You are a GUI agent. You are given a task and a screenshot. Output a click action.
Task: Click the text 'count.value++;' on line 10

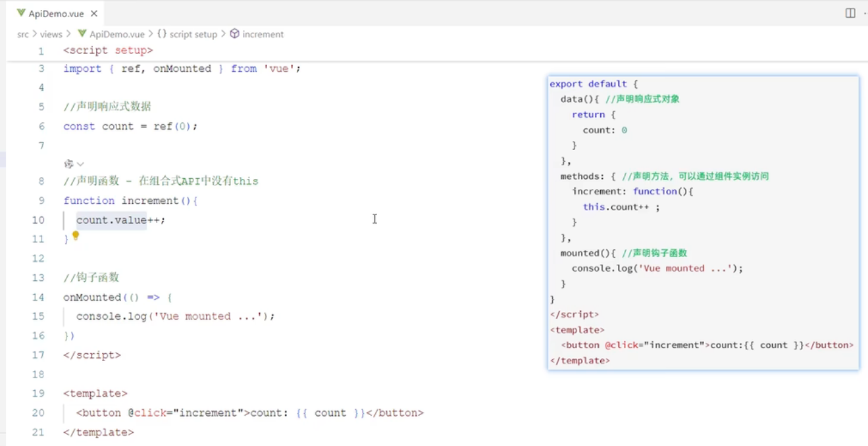coord(120,220)
